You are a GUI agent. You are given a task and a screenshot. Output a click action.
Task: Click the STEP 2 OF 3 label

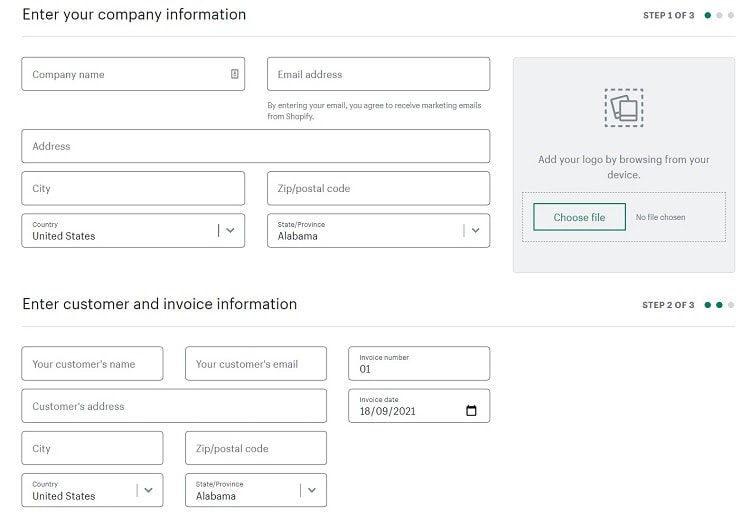pyautogui.click(x=668, y=305)
